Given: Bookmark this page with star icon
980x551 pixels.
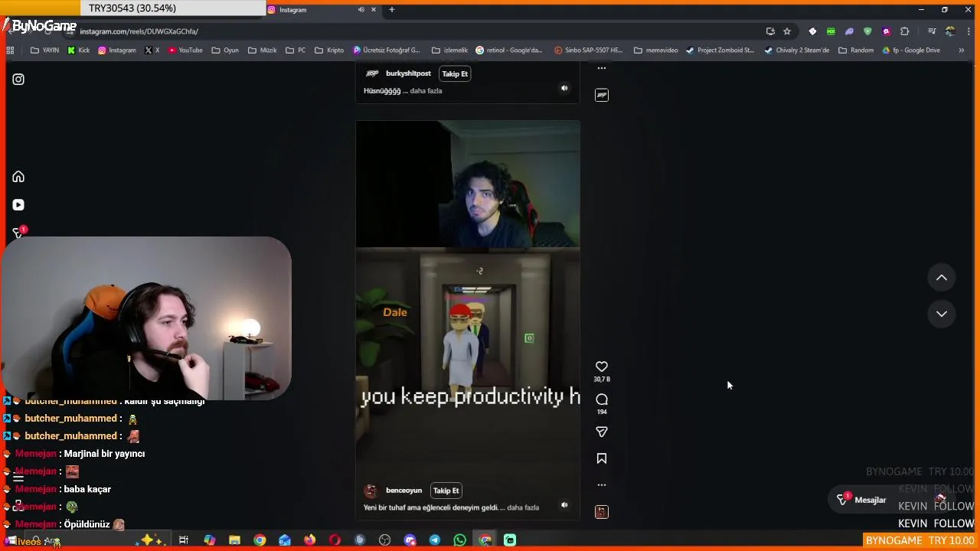Looking at the screenshot, I should point(787,31).
